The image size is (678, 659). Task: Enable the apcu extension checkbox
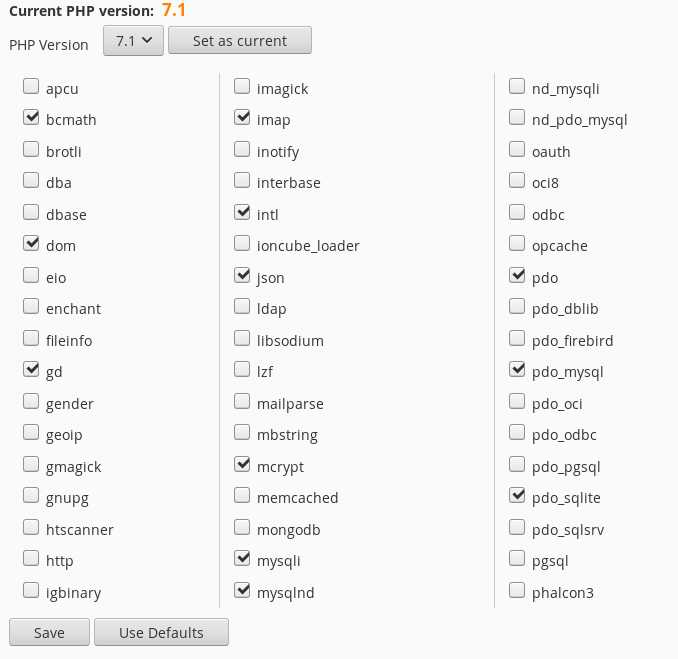[31, 87]
